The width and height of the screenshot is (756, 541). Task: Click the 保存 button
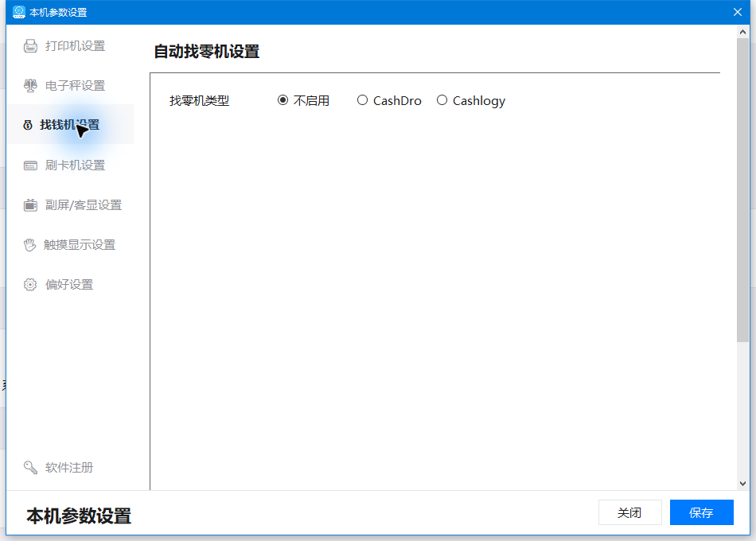[x=702, y=512]
